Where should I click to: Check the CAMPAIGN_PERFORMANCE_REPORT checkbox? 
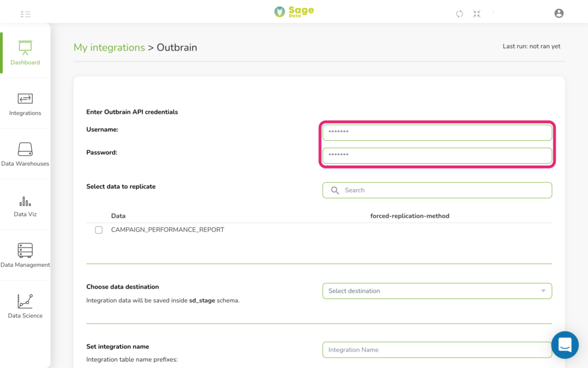tap(99, 230)
